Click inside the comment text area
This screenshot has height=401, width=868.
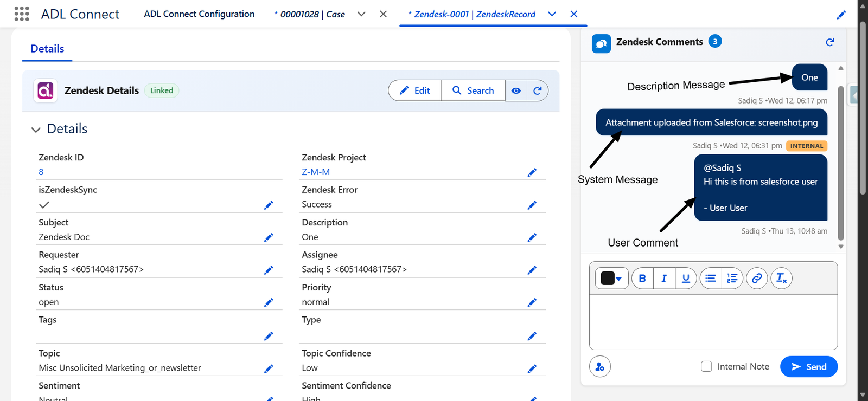click(713, 322)
